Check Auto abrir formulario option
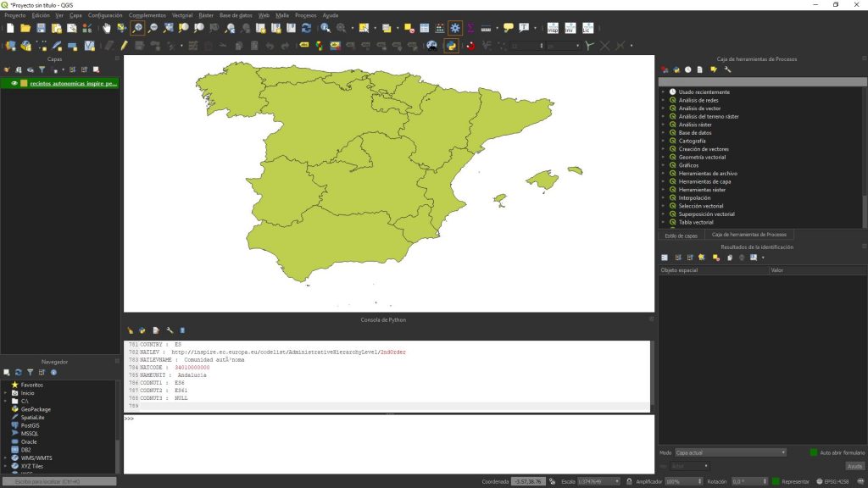Image resolution: width=868 pixels, height=488 pixels. coord(812,452)
